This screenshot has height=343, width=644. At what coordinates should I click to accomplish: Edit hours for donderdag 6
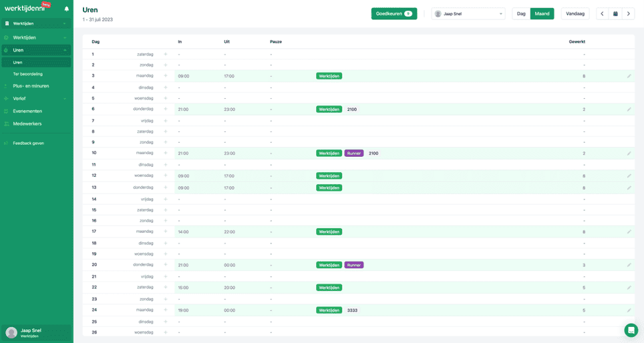(629, 109)
